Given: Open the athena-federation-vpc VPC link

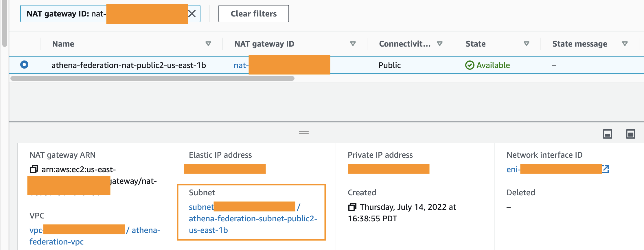Looking at the screenshot, I should [95, 236].
